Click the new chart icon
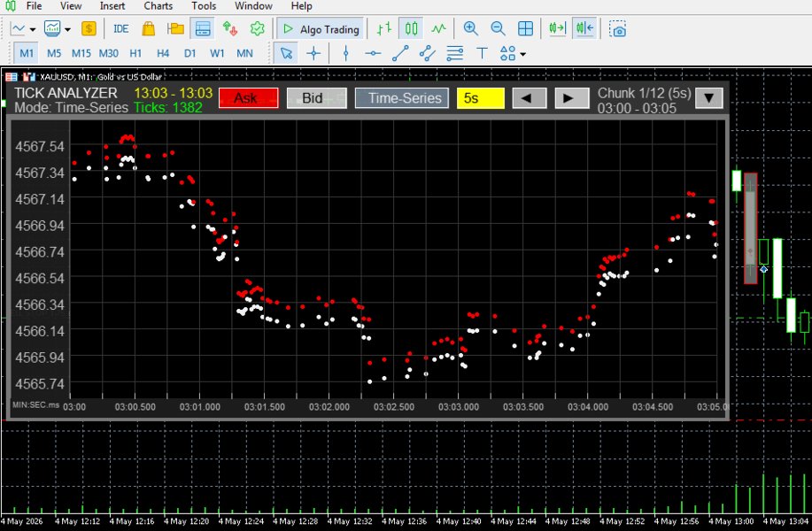 [x=18, y=29]
